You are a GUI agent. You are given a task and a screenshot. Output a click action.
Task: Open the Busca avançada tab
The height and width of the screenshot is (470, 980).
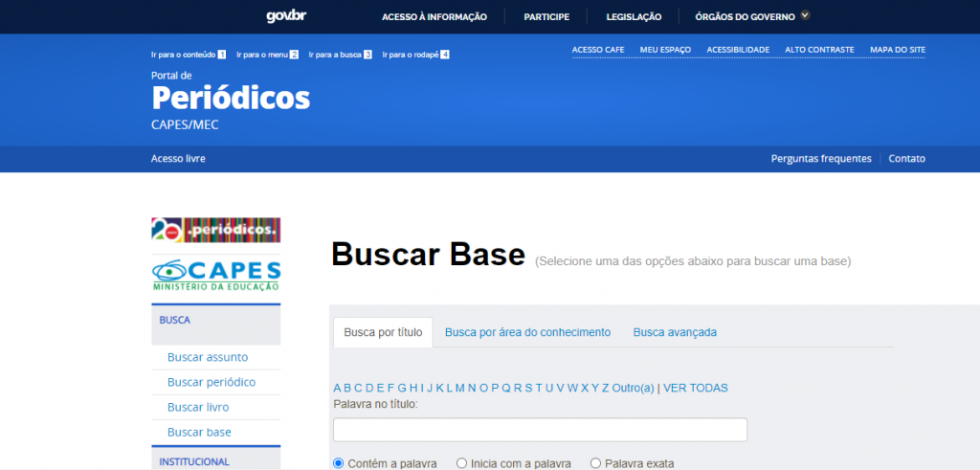coord(675,332)
